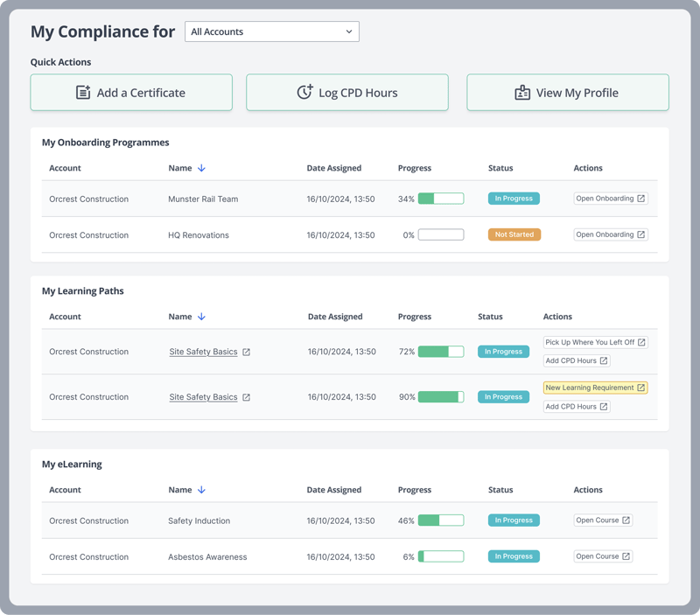This screenshot has height=615, width=700.
Task: Open Course for Safety Induction
Action: [x=603, y=521]
